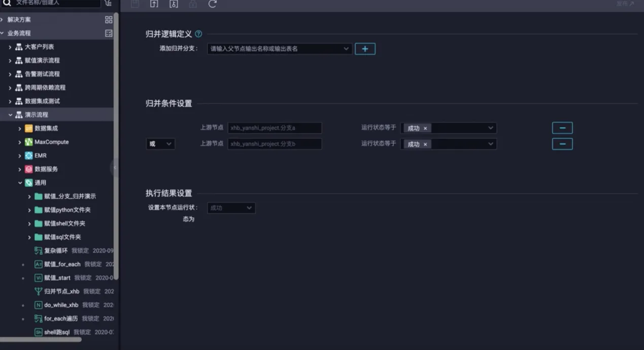Select the 演示流程 tree row
Screen dimensions: 644x350
[x=57, y=115]
